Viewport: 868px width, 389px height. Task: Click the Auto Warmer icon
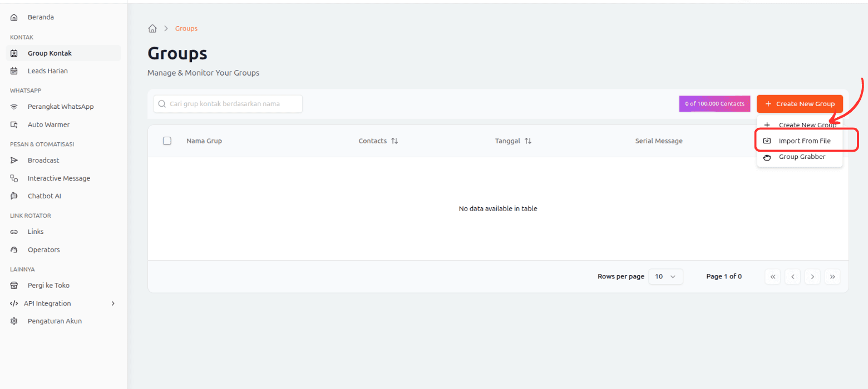[14, 124]
